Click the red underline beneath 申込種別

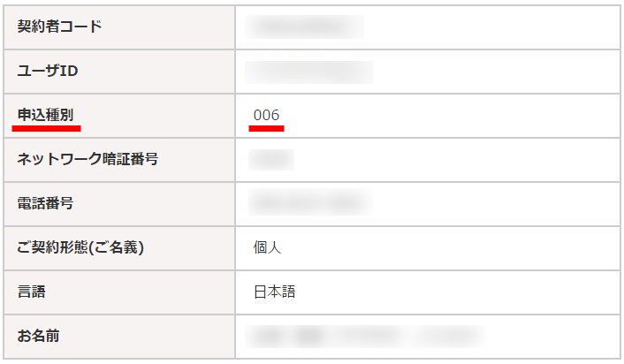pyautogui.click(x=47, y=128)
